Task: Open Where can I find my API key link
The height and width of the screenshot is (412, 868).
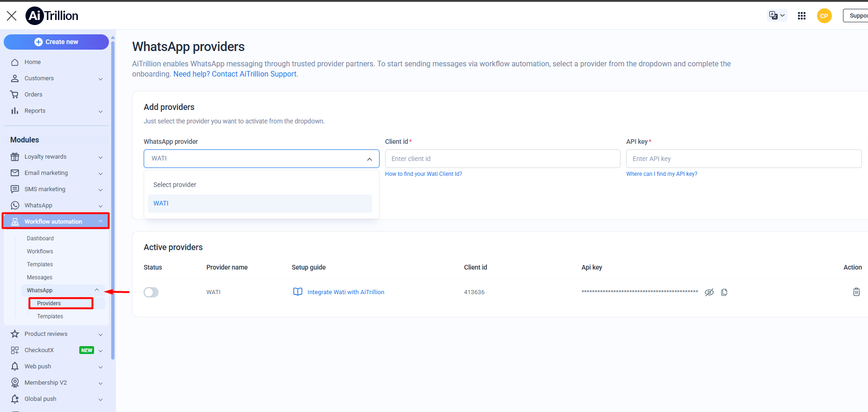Action: 662,174
